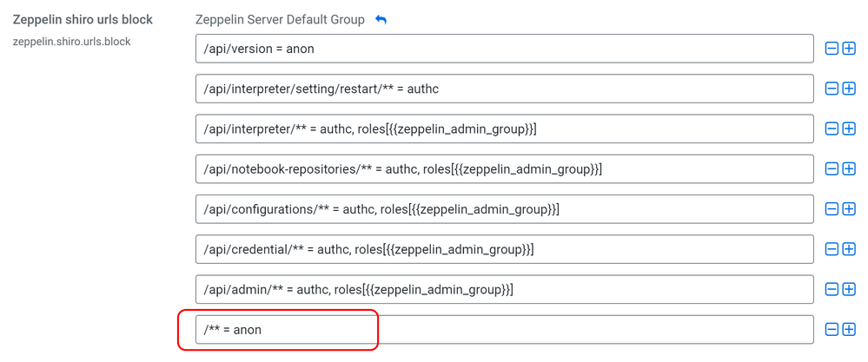Select the Zeppelin Server Default Group text
868x362 pixels.
tap(280, 20)
